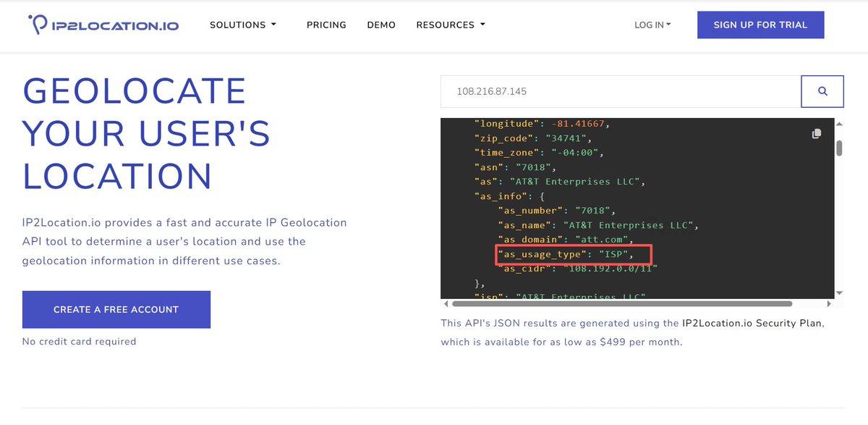Click the scroll-down arrow of the JSON panel
The image size is (868, 425).
coord(839,293)
